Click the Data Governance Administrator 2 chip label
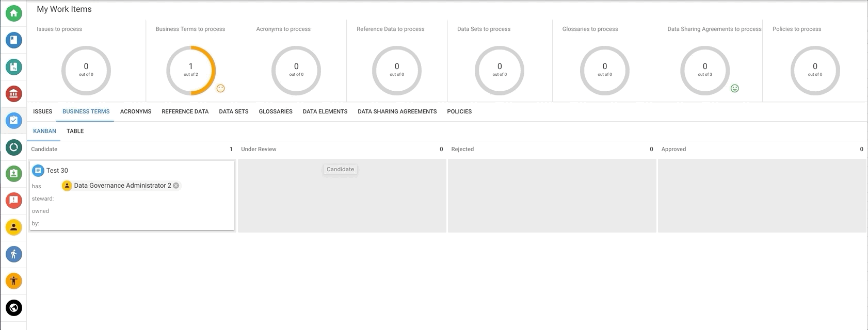The width and height of the screenshot is (868, 330). [122, 186]
